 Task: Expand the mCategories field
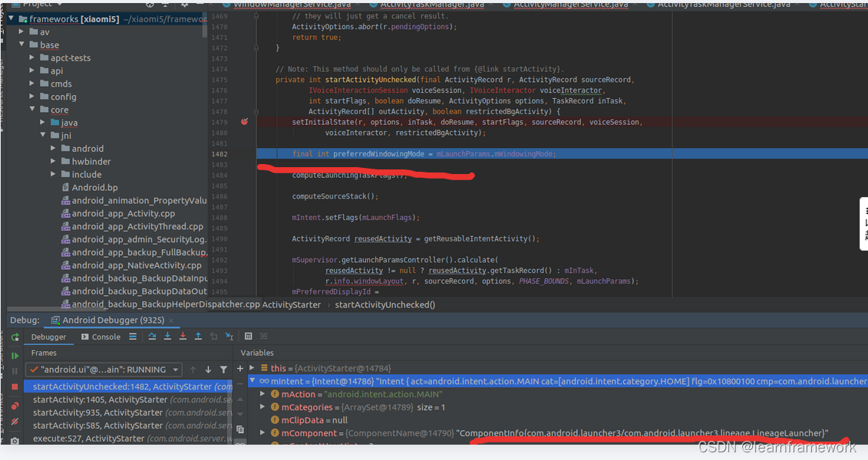[263, 407]
